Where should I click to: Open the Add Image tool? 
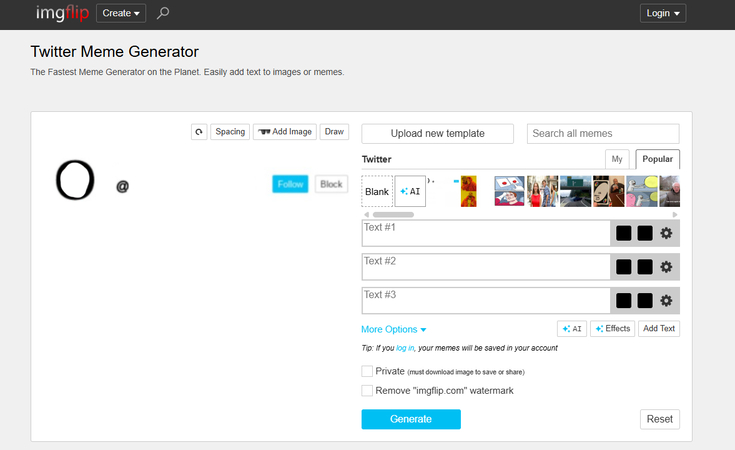[x=285, y=132]
